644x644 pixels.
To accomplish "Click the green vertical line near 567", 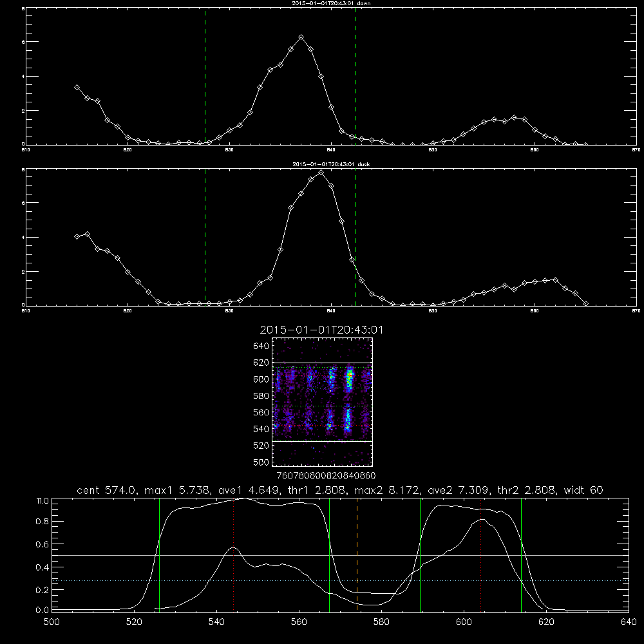I will click(329, 554).
